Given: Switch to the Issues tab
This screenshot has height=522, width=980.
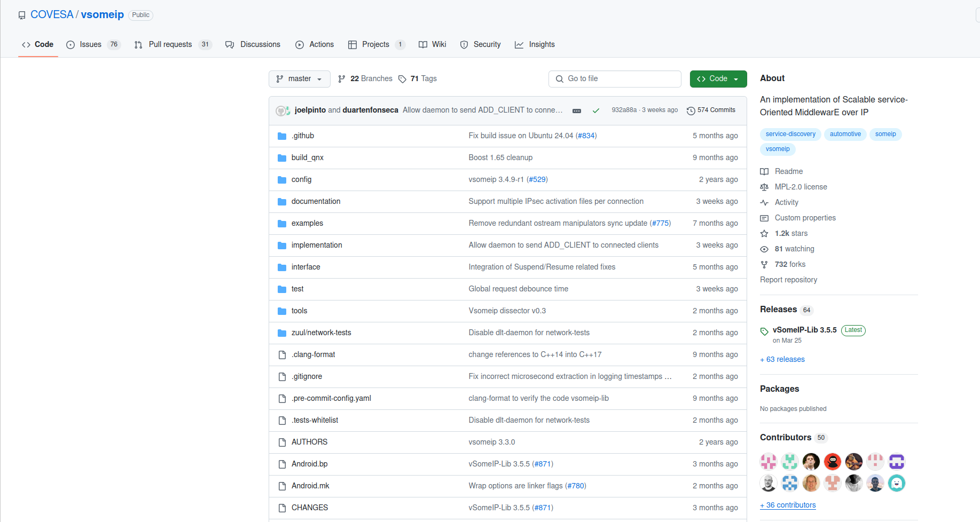Looking at the screenshot, I should (x=93, y=45).
